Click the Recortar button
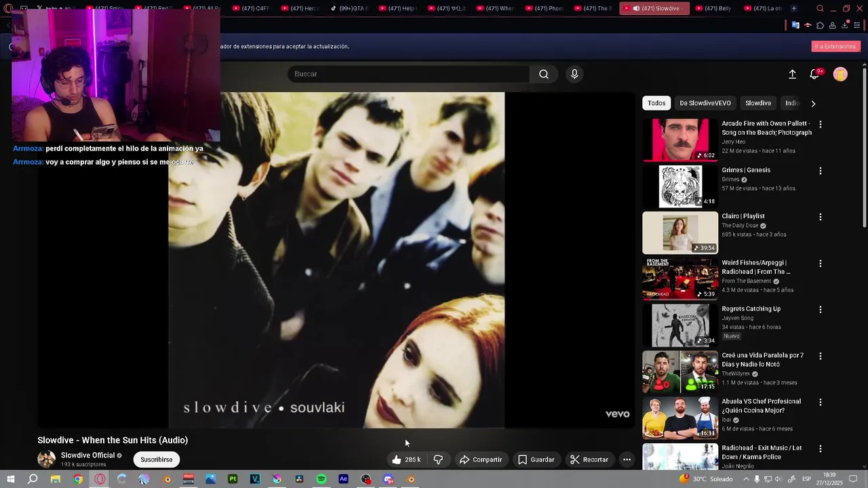This screenshot has height=488, width=868. click(589, 460)
